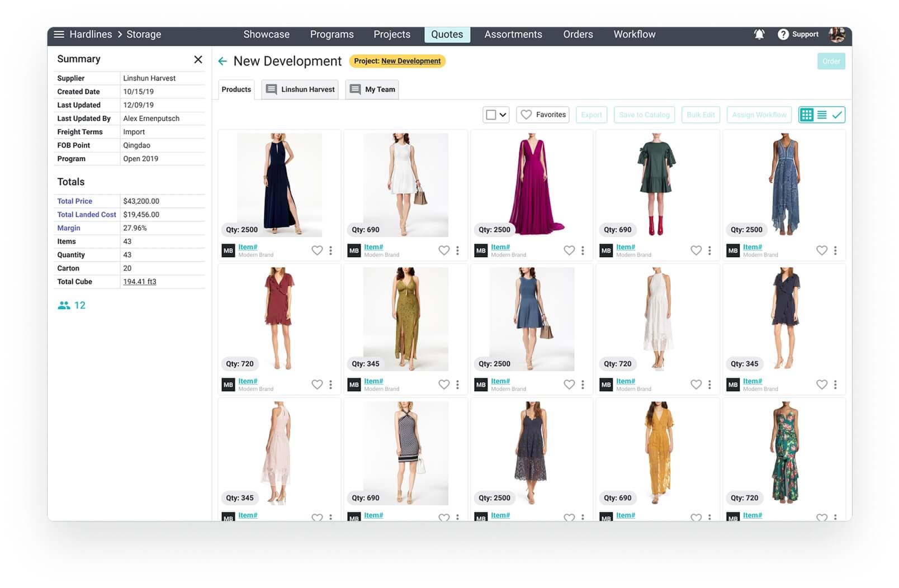This screenshot has height=588, width=899.
Task: Tick the select-all checkbox in toolbar
Action: (491, 115)
